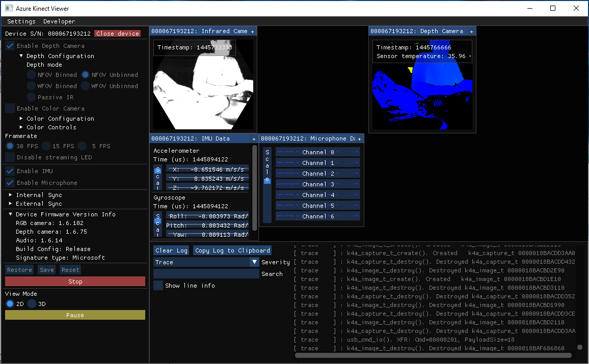
Task: Click the log vertical scrollbar handle
Action: tap(580, 347)
